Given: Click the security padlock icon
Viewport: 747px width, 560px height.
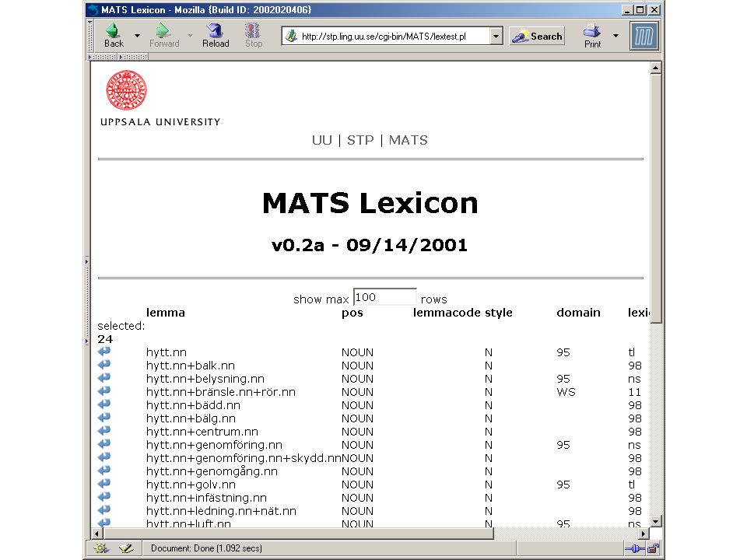Looking at the screenshot, I should (653, 548).
